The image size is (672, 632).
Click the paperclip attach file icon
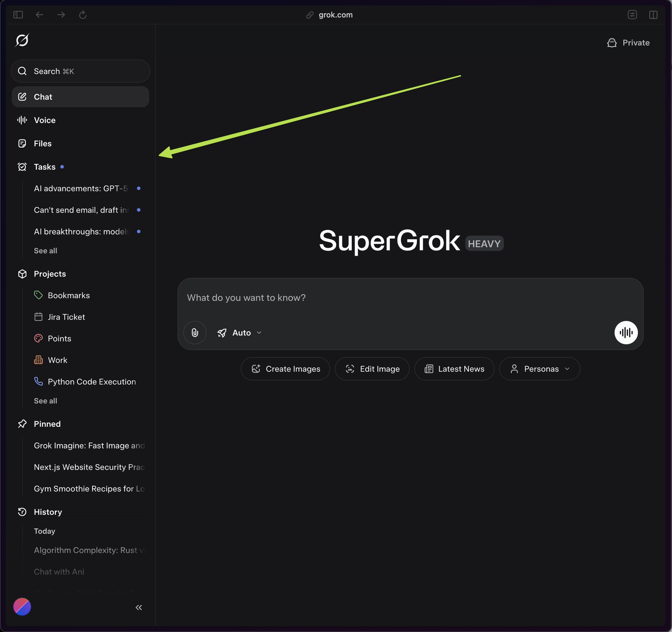pyautogui.click(x=195, y=333)
